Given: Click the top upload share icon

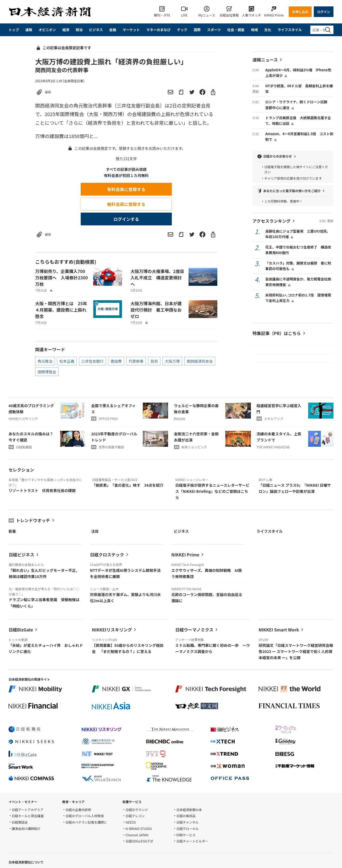Looking at the screenshot, I should click(x=213, y=92).
